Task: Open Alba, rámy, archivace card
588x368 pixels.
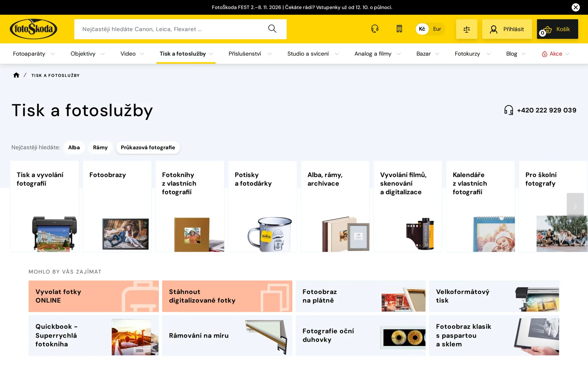Action: pos(335,206)
